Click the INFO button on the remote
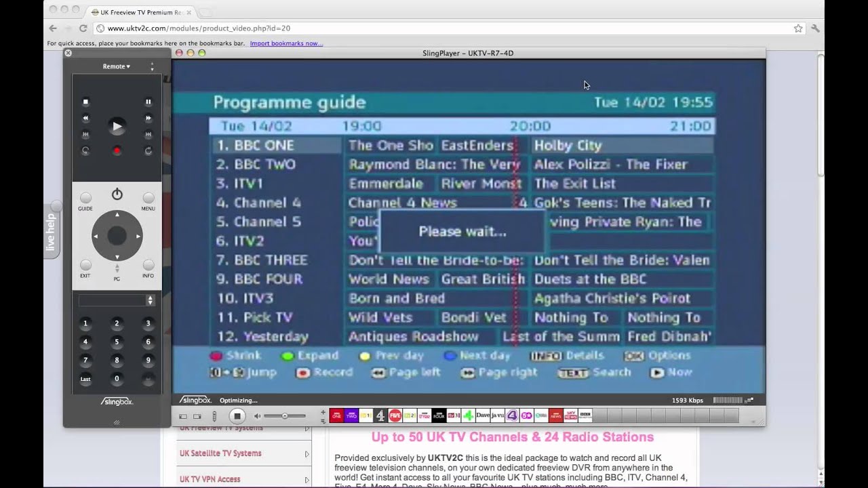 148,265
